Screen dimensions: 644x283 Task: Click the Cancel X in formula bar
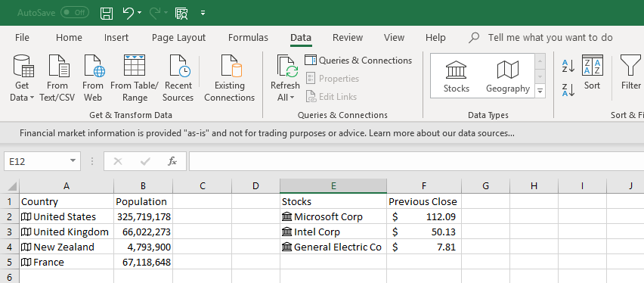pos(118,161)
